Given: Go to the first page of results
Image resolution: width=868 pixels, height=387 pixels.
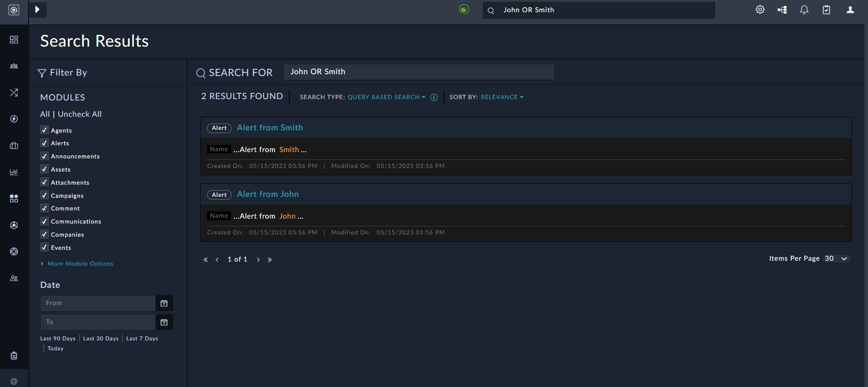Looking at the screenshot, I should (x=206, y=260).
